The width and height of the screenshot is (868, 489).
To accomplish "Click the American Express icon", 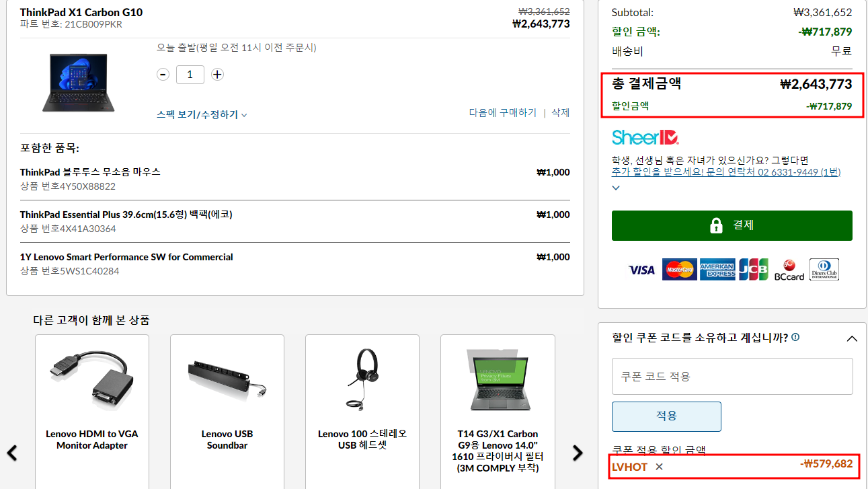I will [x=717, y=269].
